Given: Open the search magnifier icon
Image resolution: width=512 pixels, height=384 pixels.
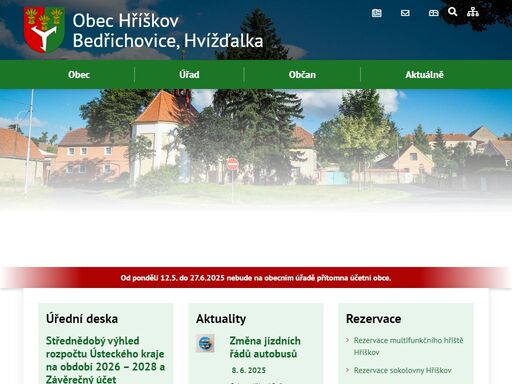Looking at the screenshot, I should (452, 12).
